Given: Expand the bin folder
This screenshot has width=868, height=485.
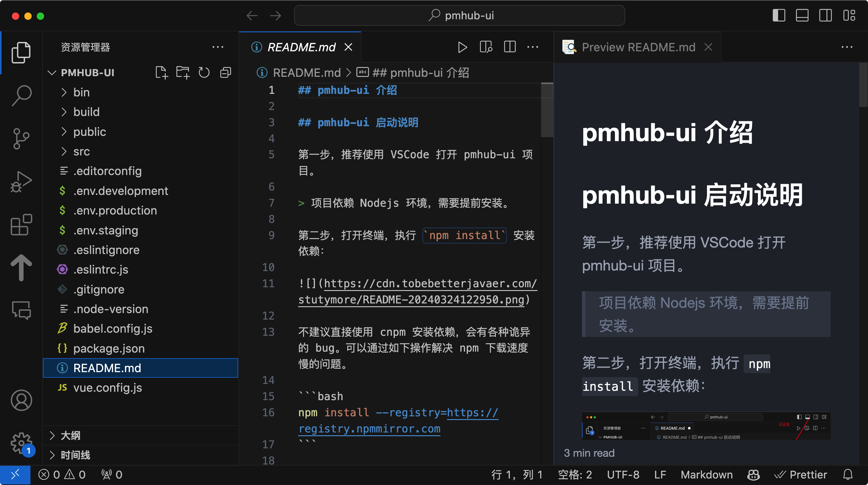Looking at the screenshot, I should coord(141,92).
